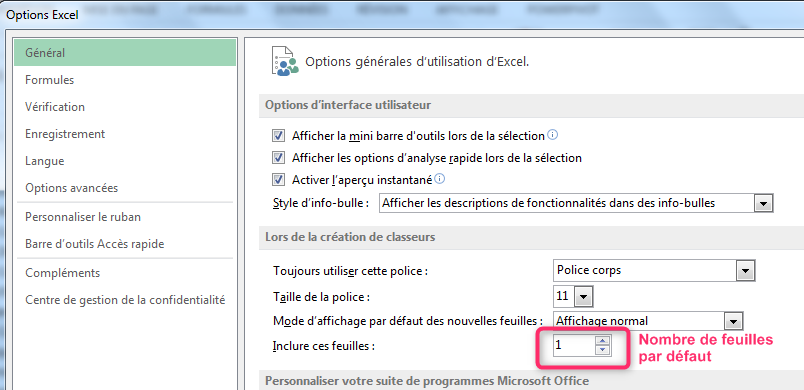Click info icon beside mini toolbar option

coord(552,135)
